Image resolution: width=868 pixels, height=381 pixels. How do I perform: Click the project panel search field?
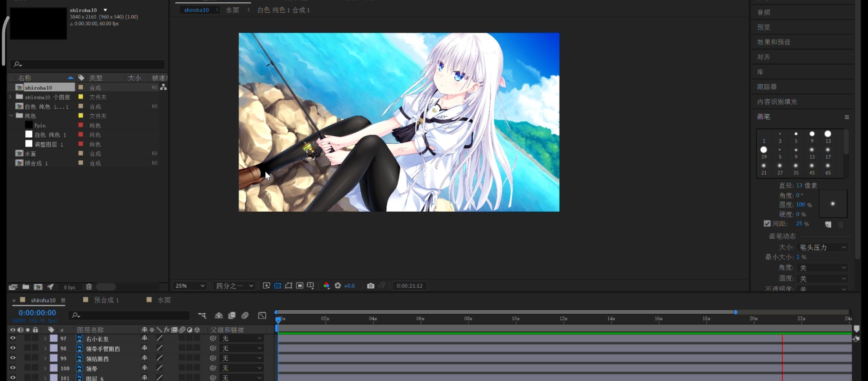click(x=87, y=64)
